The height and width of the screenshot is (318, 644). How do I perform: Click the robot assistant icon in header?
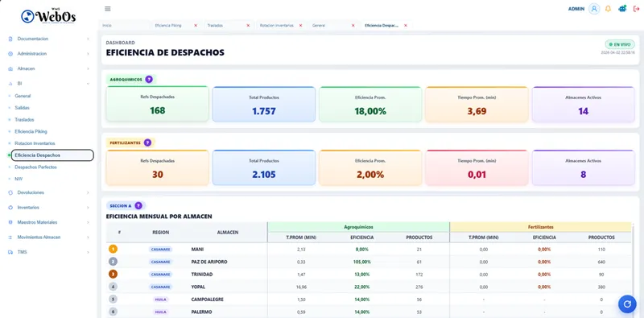point(622,9)
